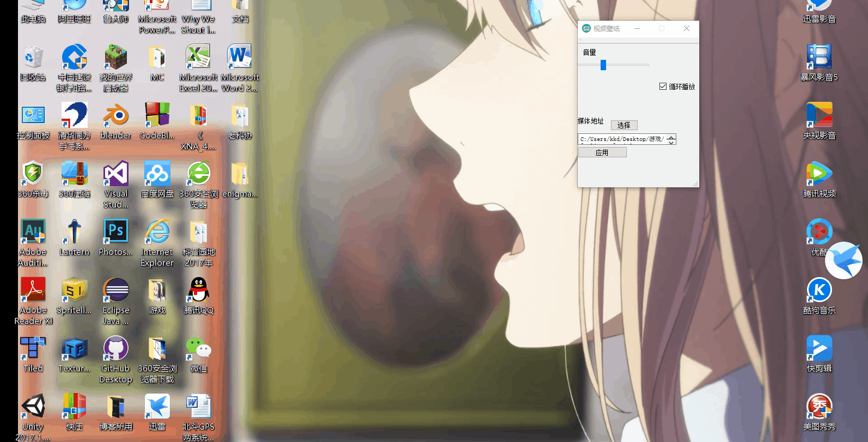Click the 视频壁纸 window title icon
Viewport: 868px width, 442px height.
[x=586, y=28]
